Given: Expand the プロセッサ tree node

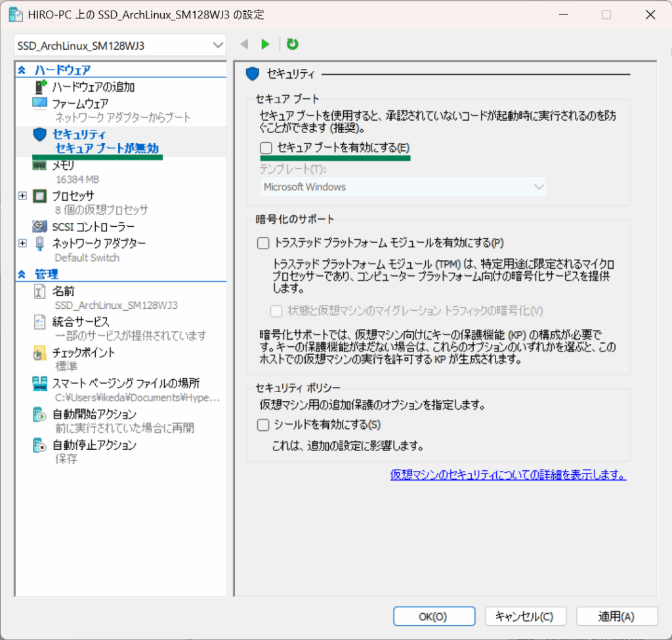Looking at the screenshot, I should (23, 196).
